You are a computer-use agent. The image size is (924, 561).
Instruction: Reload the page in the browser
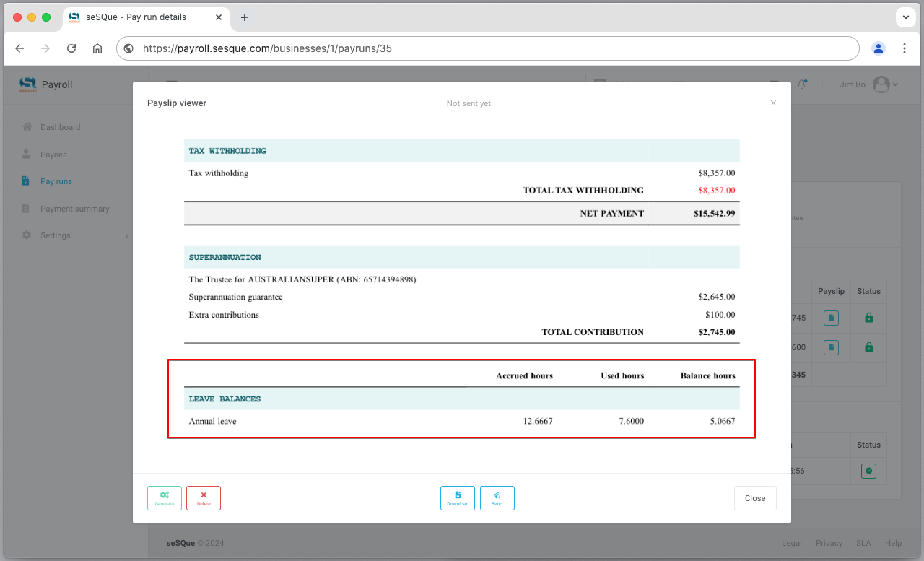[71, 48]
